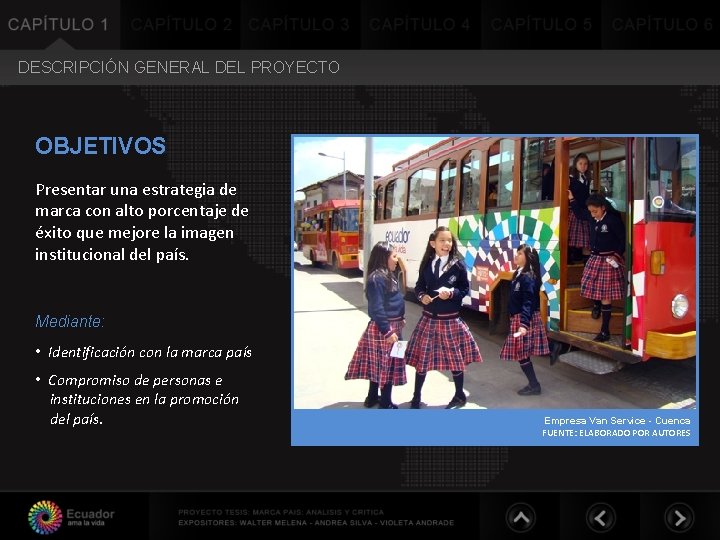This screenshot has height=540, width=720.
Task: Open the CAPÍTULO 5 tab
Action: 541,24
